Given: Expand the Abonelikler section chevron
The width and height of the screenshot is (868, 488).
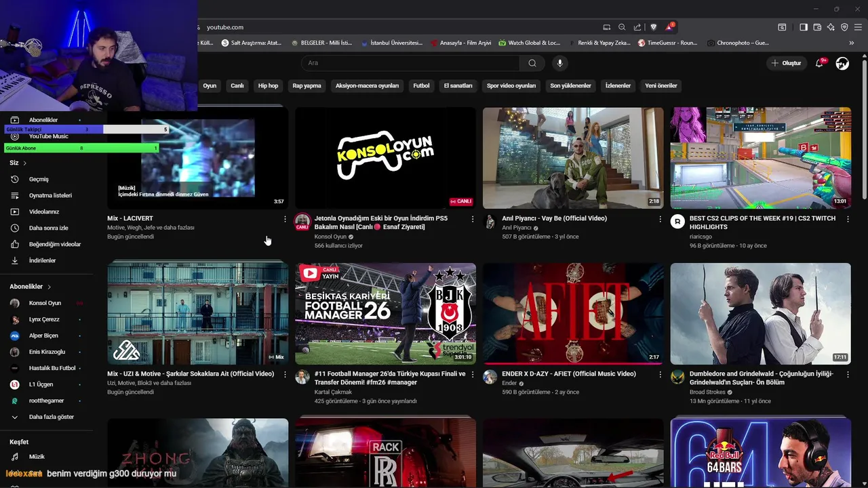Looking at the screenshot, I should (x=49, y=287).
